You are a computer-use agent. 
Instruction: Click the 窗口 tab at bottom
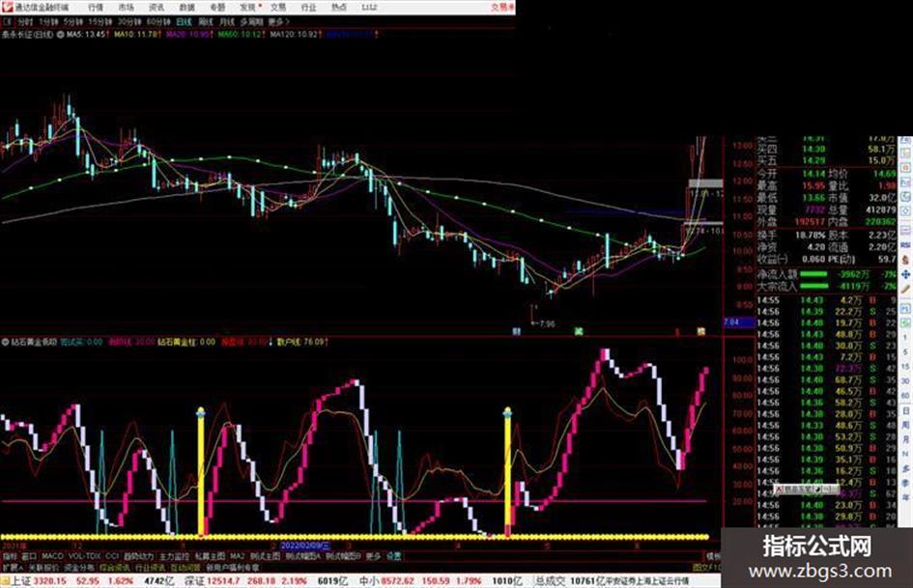tap(29, 556)
